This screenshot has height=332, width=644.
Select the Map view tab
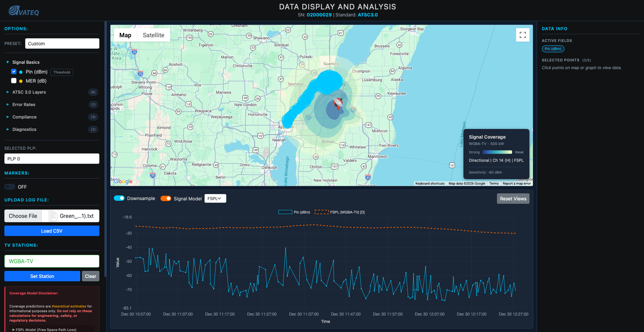tap(125, 35)
